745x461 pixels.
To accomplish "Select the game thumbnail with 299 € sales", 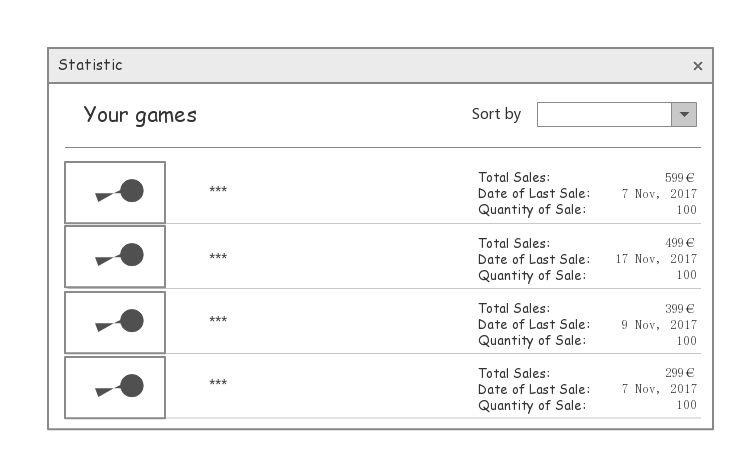I will [x=115, y=387].
